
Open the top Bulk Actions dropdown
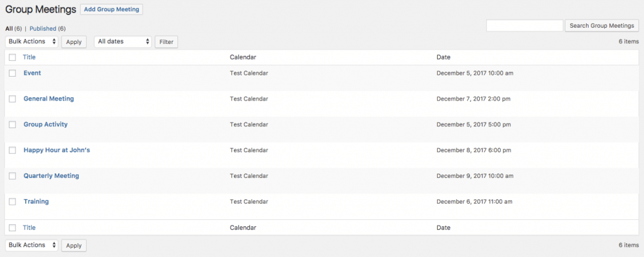(32, 41)
